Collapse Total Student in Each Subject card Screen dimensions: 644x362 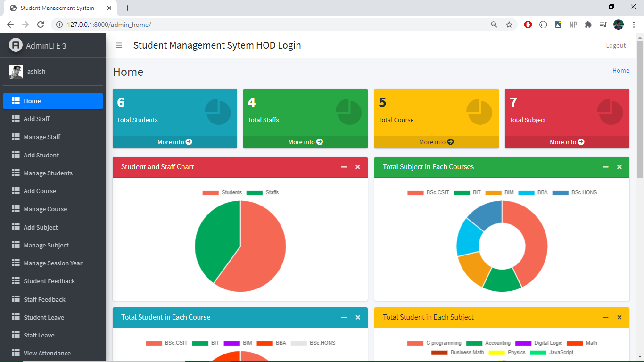point(606,317)
